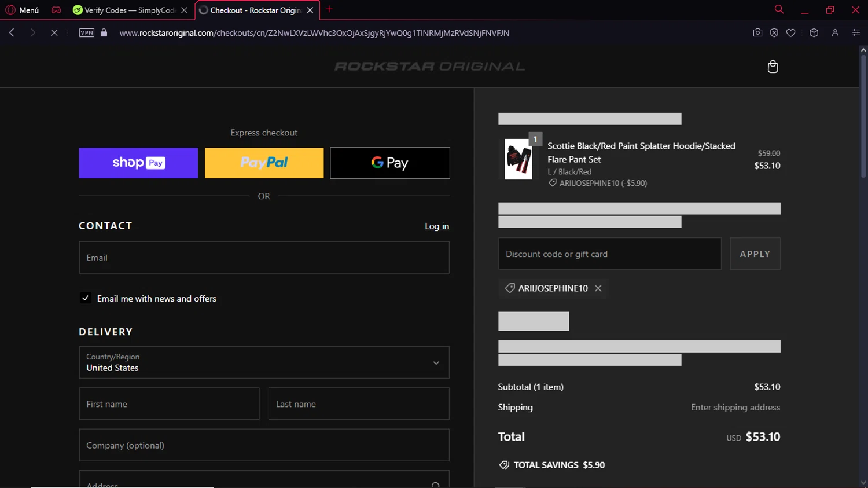Click the Log in link
The image size is (868, 488).
(437, 226)
